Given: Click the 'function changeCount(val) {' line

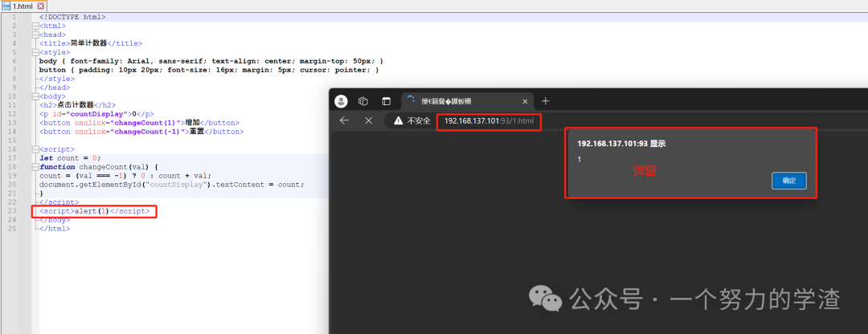Looking at the screenshot, I should (99, 167).
